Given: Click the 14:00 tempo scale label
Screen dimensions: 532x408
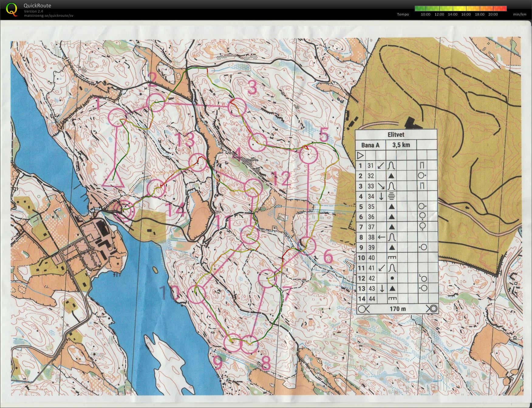Looking at the screenshot, I should 452,14.
